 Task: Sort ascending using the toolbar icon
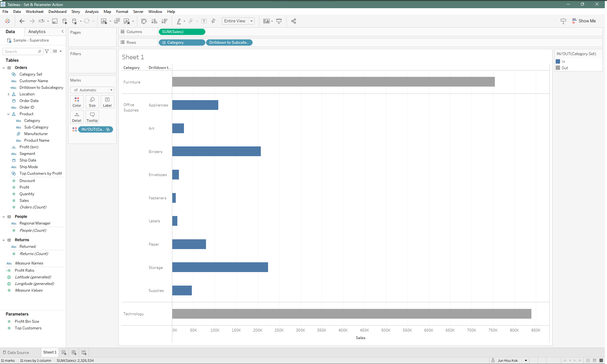coord(154,21)
